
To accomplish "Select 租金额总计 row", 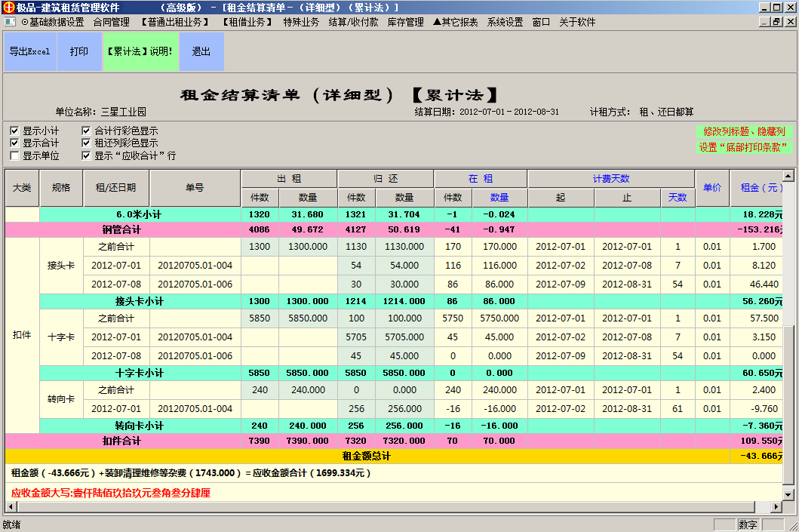I will [393, 456].
